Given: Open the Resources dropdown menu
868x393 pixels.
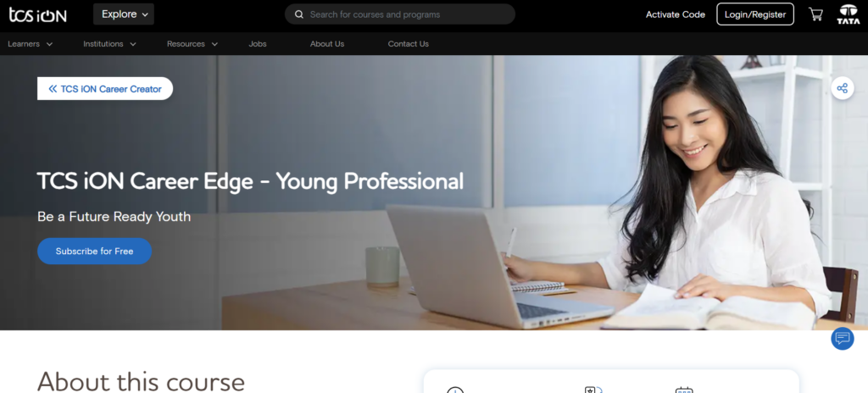Looking at the screenshot, I should point(192,44).
